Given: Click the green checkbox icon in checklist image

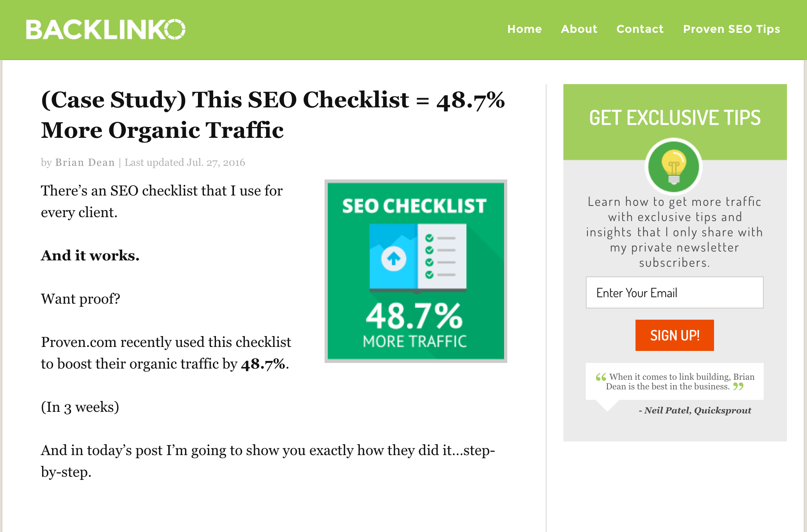Looking at the screenshot, I should click(x=432, y=237).
